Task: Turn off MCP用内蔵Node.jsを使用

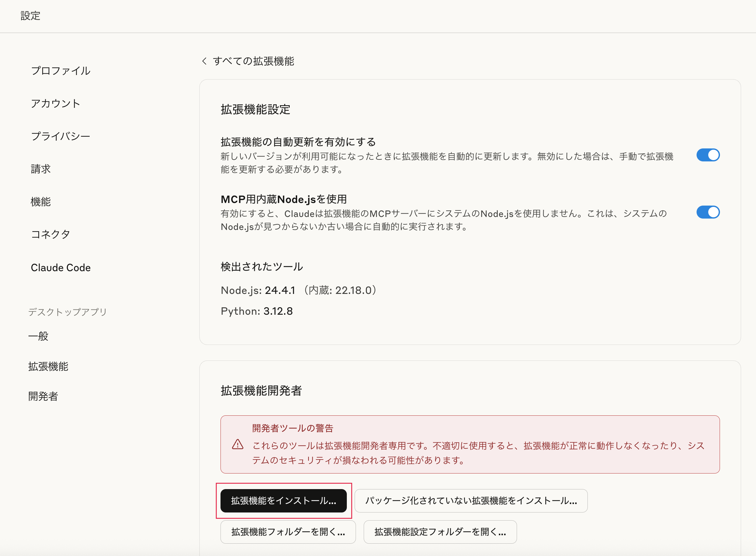Action: click(708, 212)
